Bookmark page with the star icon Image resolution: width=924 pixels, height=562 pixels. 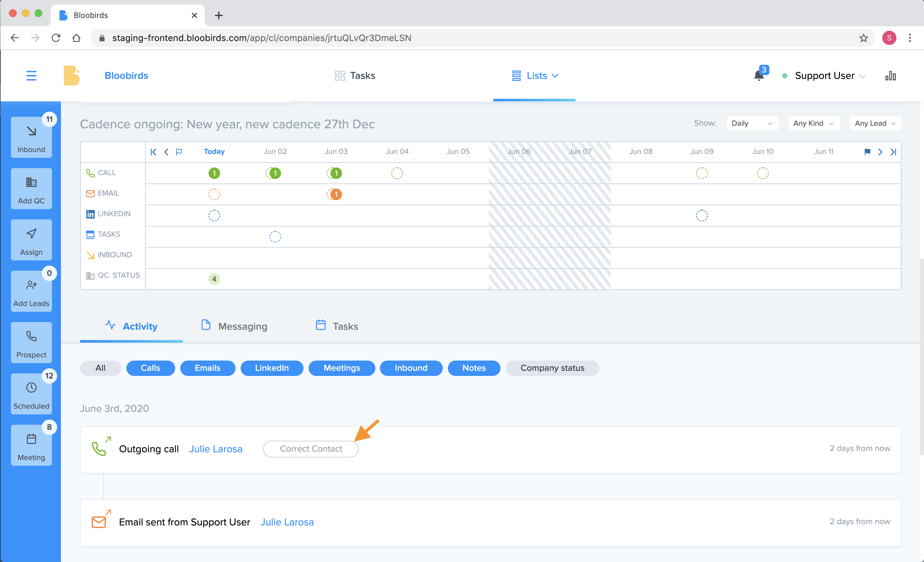click(863, 38)
